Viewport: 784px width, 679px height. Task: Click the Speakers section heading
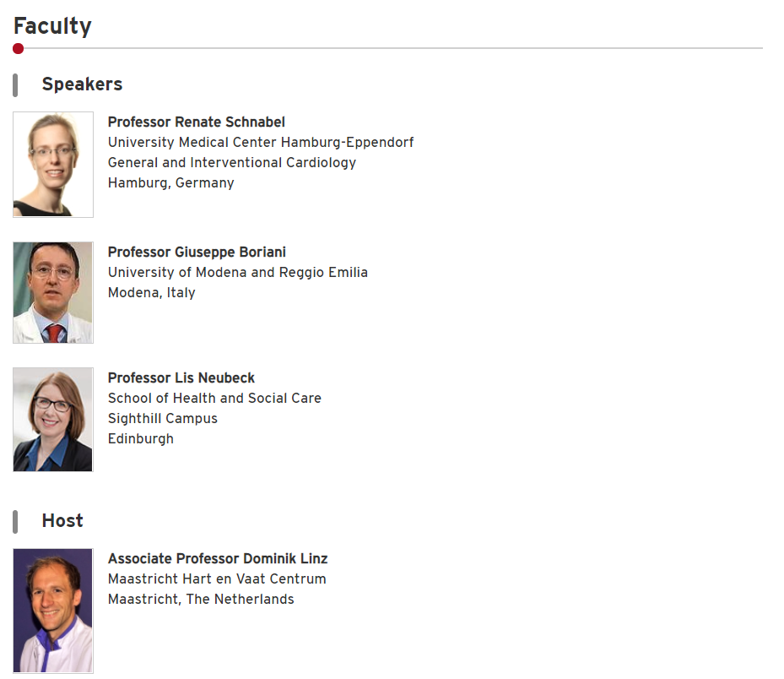[82, 84]
